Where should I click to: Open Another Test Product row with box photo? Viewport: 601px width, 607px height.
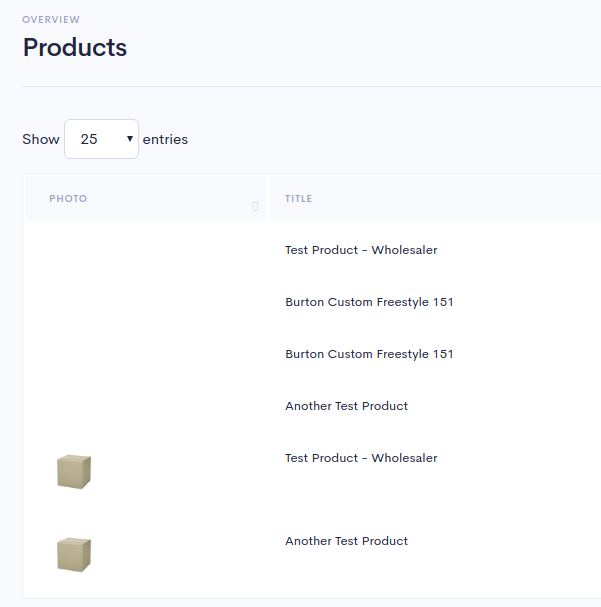click(346, 541)
